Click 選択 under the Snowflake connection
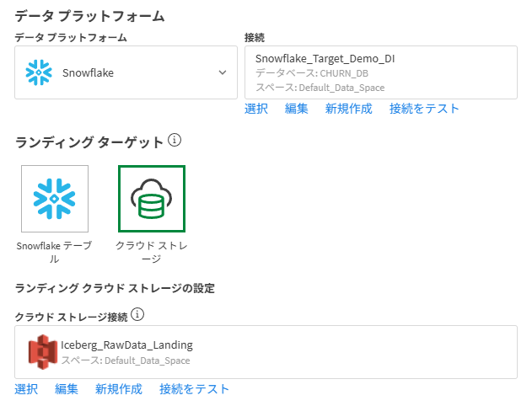This screenshot has height=406, width=532. (256, 109)
